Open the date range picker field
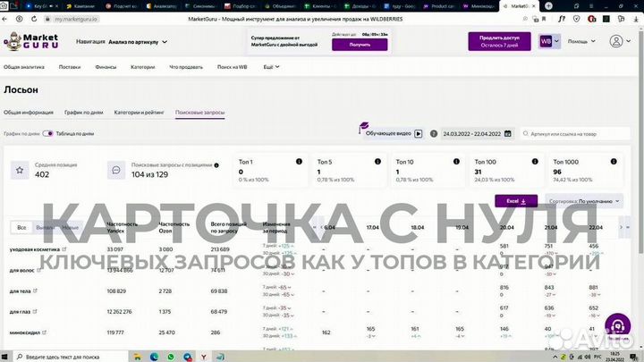The height and width of the screenshot is (362, 644). point(477,134)
